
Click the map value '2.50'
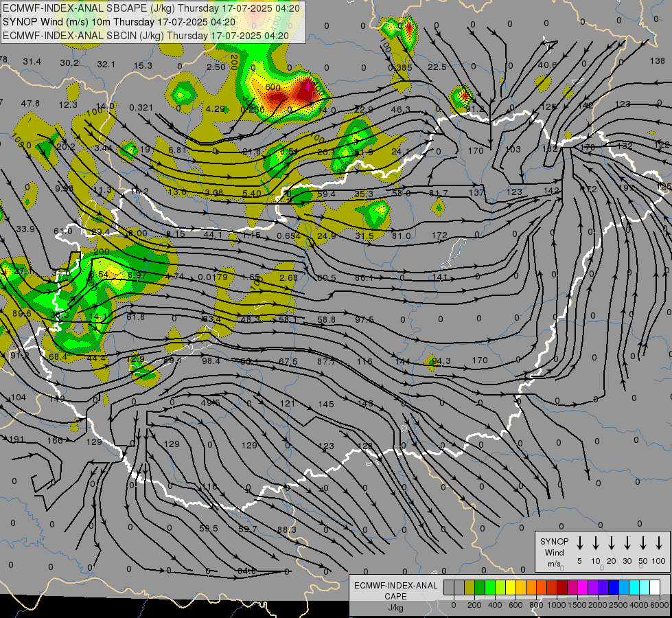[216, 67]
